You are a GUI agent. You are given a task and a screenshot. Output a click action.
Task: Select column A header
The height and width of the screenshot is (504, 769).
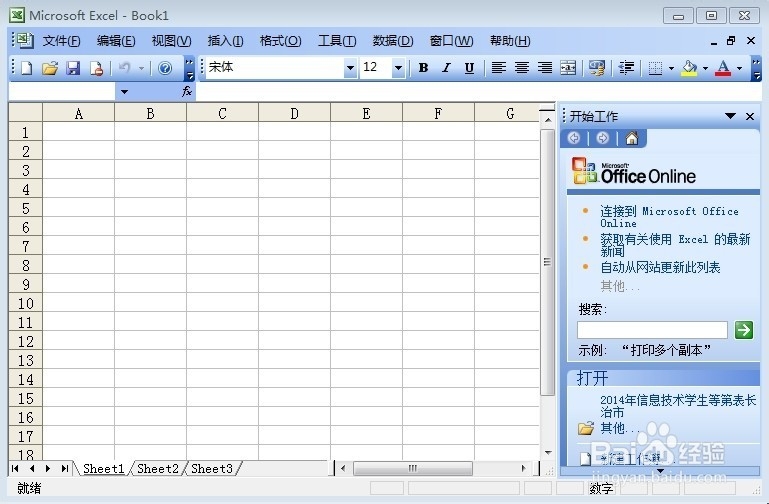coord(78,114)
